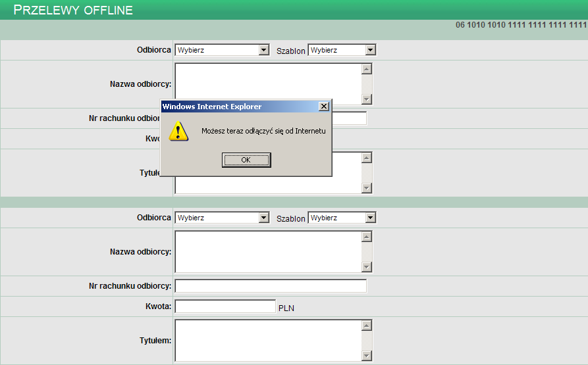
Task: Click up arrow of second Tytułem scrollbar
Action: click(x=367, y=326)
